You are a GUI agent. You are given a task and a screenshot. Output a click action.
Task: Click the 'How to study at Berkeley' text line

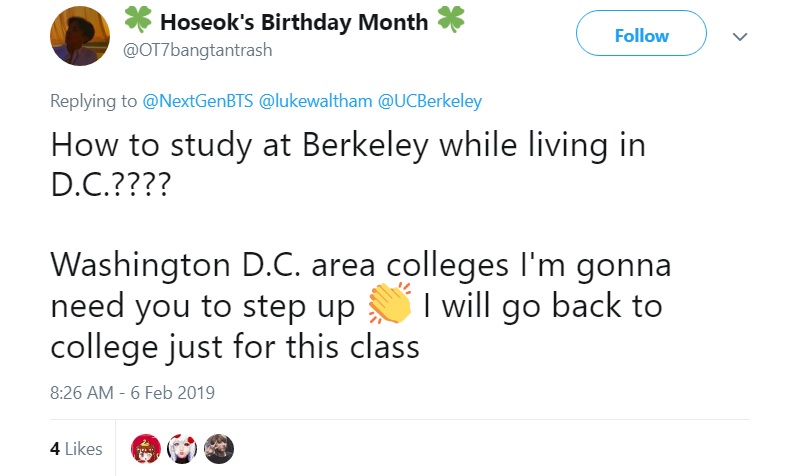tap(348, 146)
